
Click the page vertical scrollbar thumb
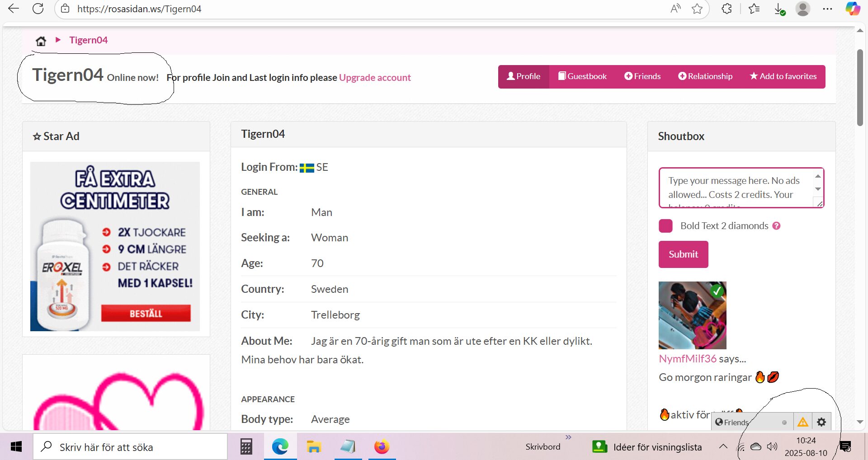tap(860, 88)
